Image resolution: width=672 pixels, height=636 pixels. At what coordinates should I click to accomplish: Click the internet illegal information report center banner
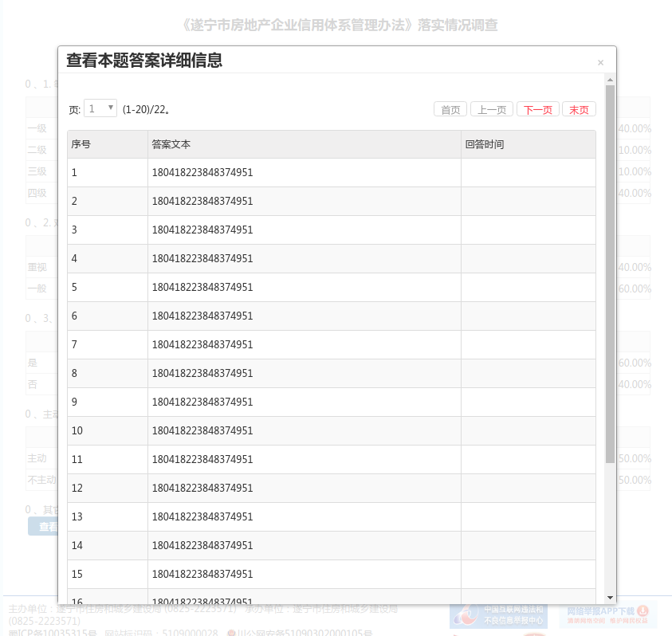pyautogui.click(x=498, y=615)
